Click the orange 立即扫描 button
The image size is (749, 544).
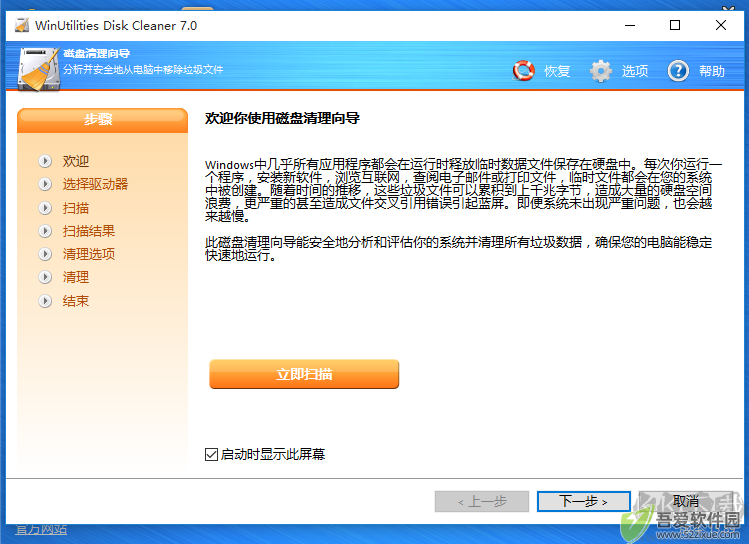[304, 374]
